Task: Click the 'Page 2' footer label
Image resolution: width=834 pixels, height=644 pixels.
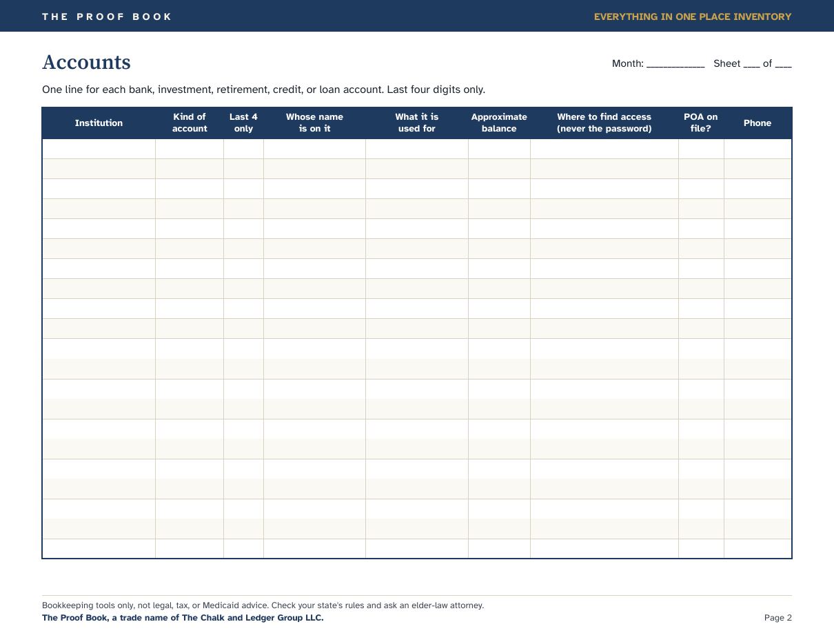Action: 778,618
